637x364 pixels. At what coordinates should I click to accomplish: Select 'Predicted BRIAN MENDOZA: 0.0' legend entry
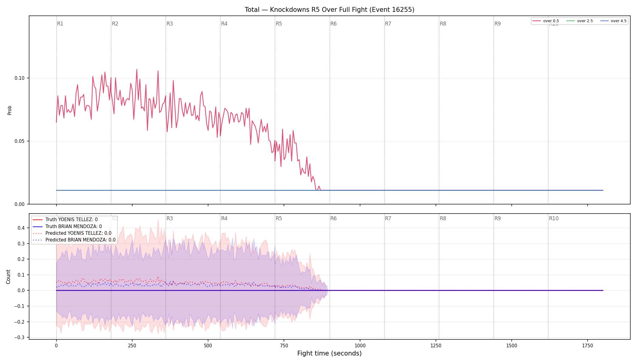tap(74, 240)
